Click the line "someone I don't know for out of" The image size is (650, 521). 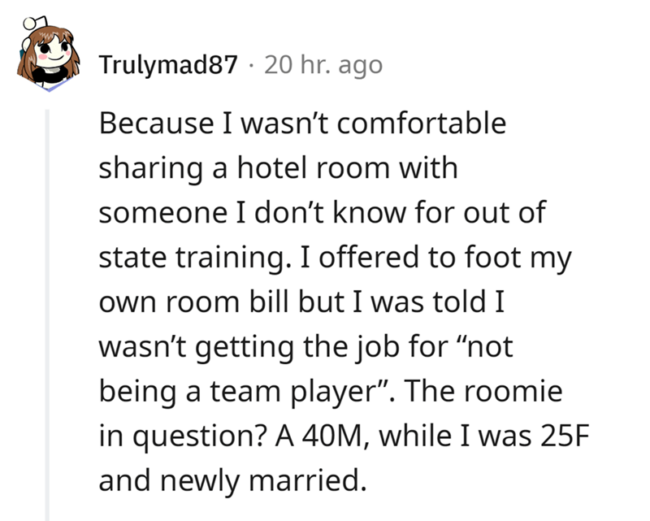click(x=323, y=212)
